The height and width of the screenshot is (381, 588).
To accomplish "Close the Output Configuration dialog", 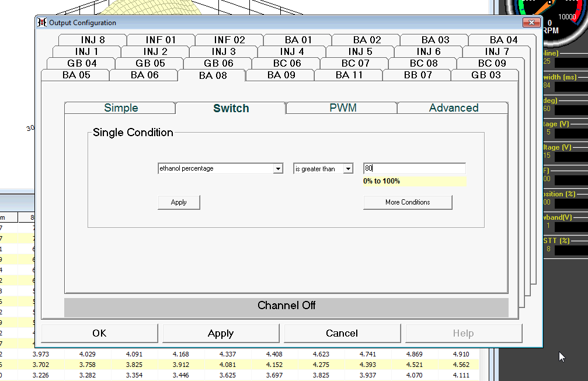I will coord(531,23).
